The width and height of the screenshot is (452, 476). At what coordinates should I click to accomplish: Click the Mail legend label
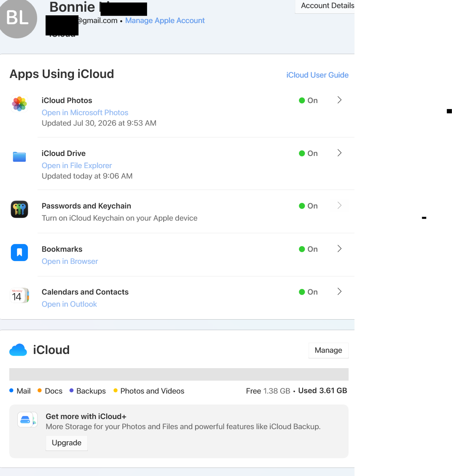coord(24,391)
